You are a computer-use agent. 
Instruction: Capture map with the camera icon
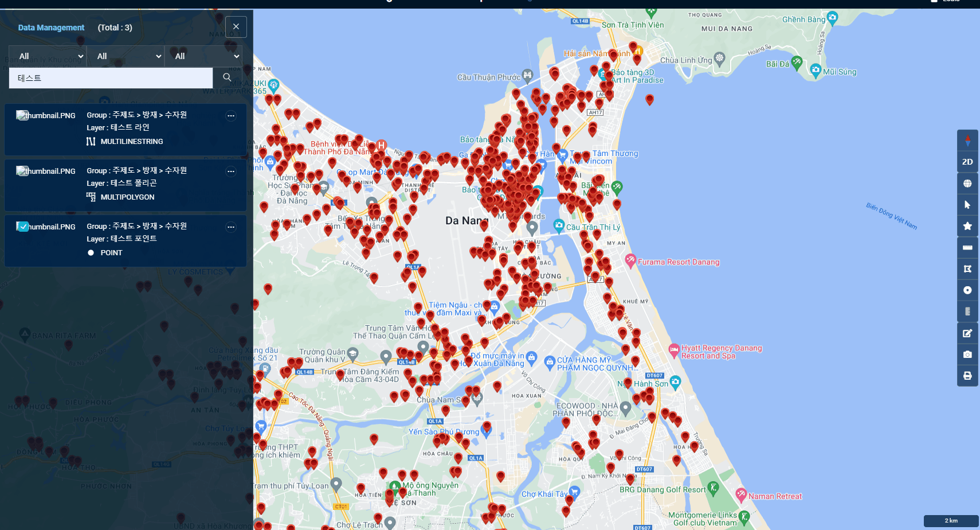point(967,354)
